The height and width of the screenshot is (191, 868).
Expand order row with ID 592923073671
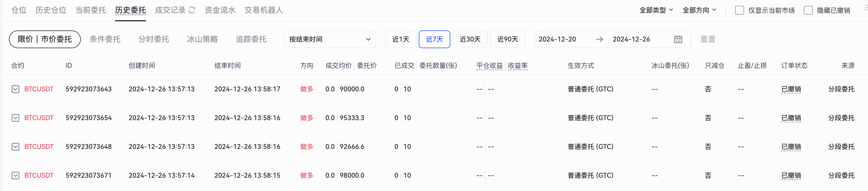tap(15, 175)
